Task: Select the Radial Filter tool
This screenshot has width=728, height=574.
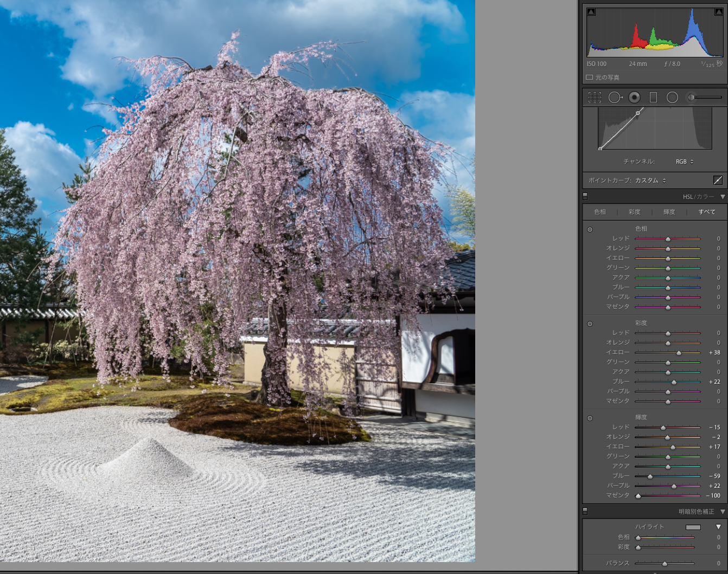Action: [672, 97]
